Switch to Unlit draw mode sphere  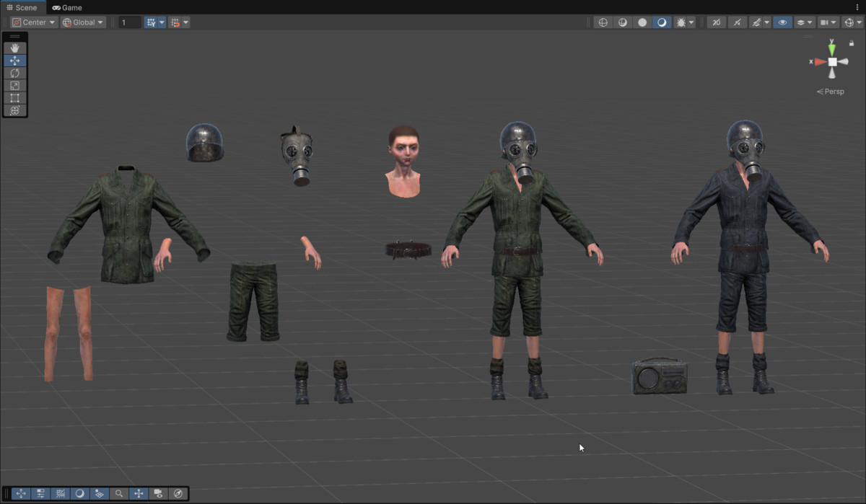click(x=642, y=22)
